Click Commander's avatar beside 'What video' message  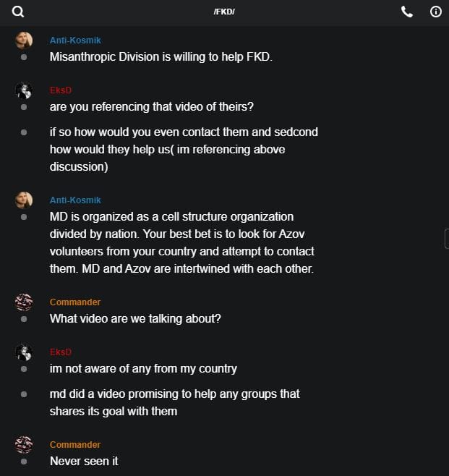point(24,302)
